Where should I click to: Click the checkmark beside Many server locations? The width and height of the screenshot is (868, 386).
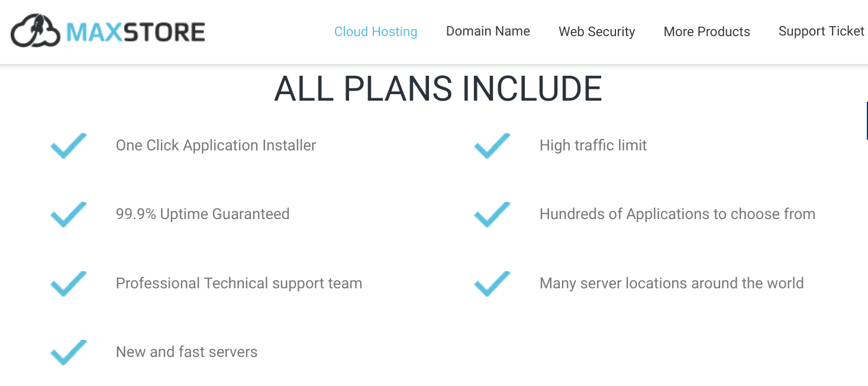pos(492,284)
